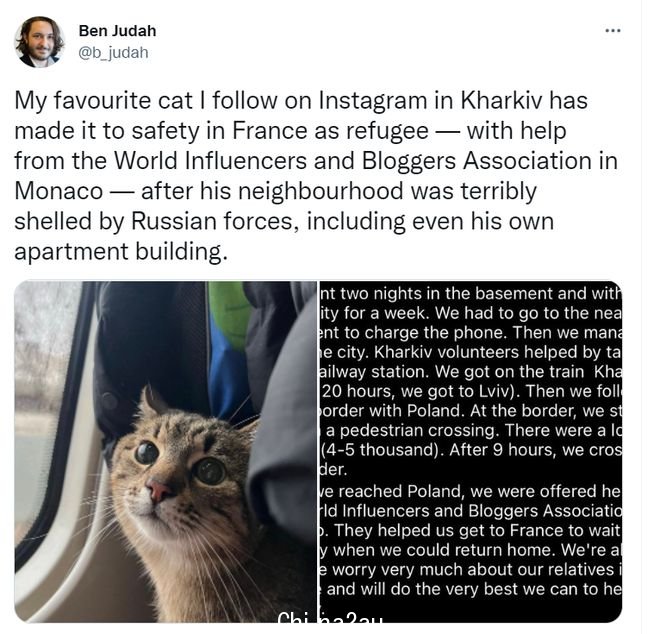Open the Ben Judah display name link
The height and width of the screenshot is (634, 660).
117,31
